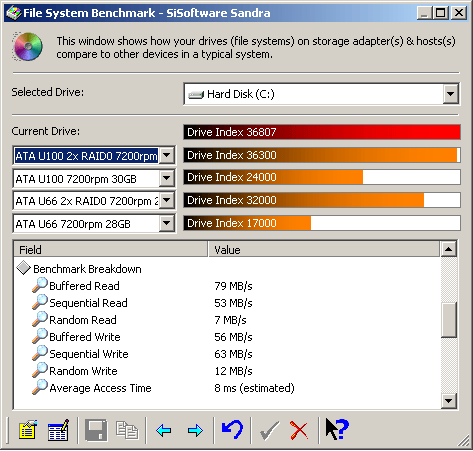Go forward with the right cyan arrow
This screenshot has height=451, width=473.
pos(195,430)
